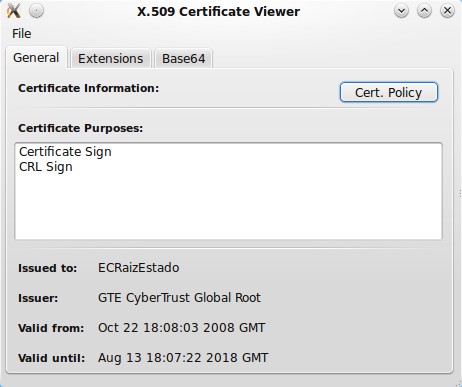The image size is (462, 387).
Task: Click the Certificate Information heading
Action: [x=89, y=88]
